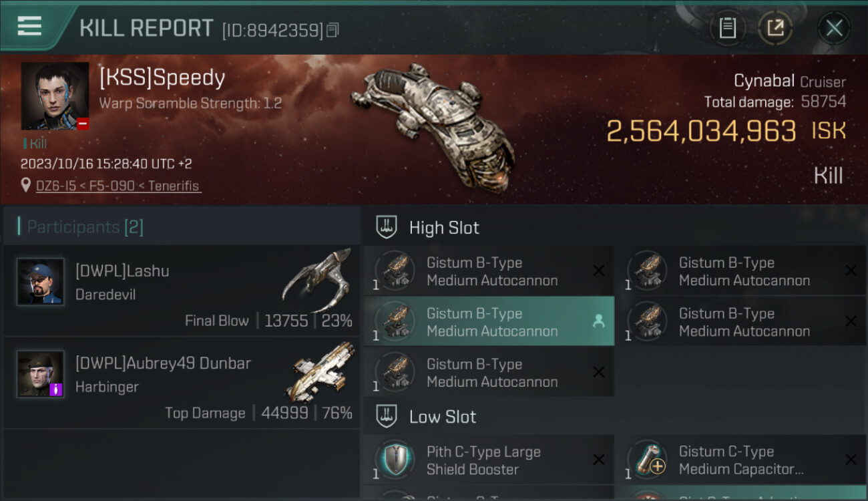Click Lashu's pilot portrait
This screenshot has width=868, height=501.
(x=41, y=282)
